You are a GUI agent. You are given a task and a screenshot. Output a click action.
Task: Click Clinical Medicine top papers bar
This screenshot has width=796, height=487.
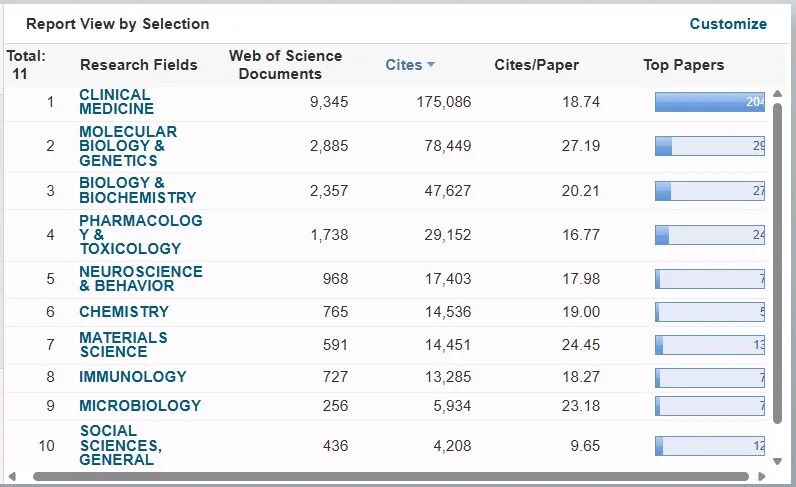coord(709,102)
